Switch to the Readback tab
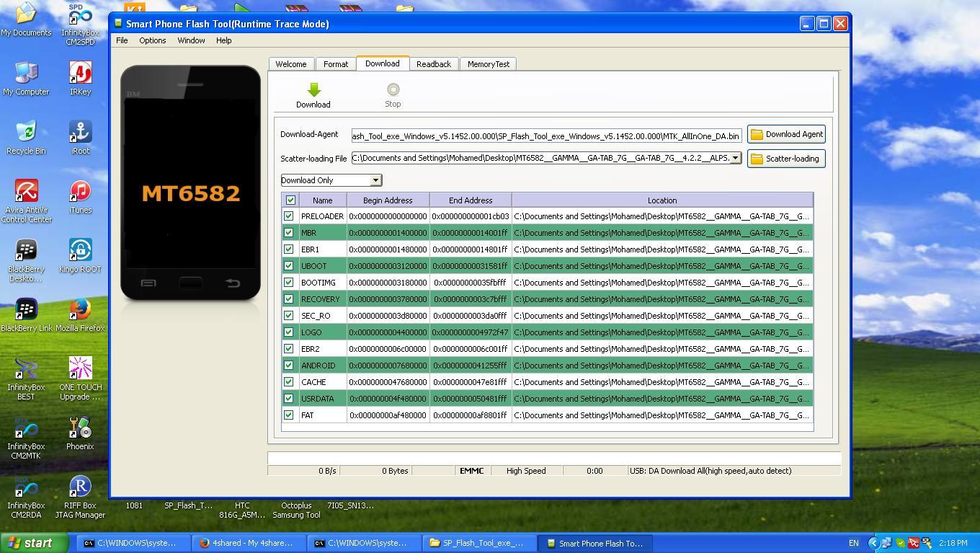 click(x=434, y=64)
